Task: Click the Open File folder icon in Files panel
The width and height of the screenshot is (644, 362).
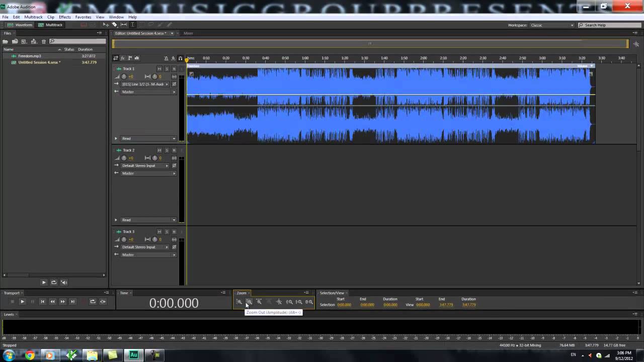Action: pos(6,41)
